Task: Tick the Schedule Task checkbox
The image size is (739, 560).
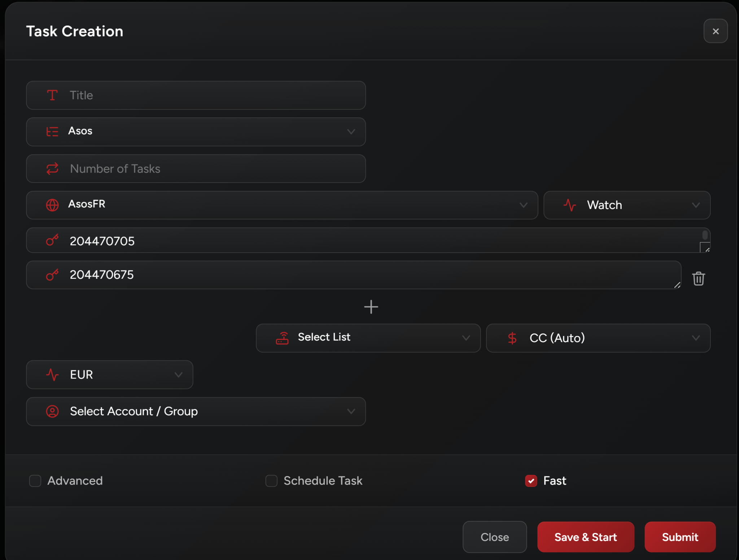Action: (x=271, y=481)
